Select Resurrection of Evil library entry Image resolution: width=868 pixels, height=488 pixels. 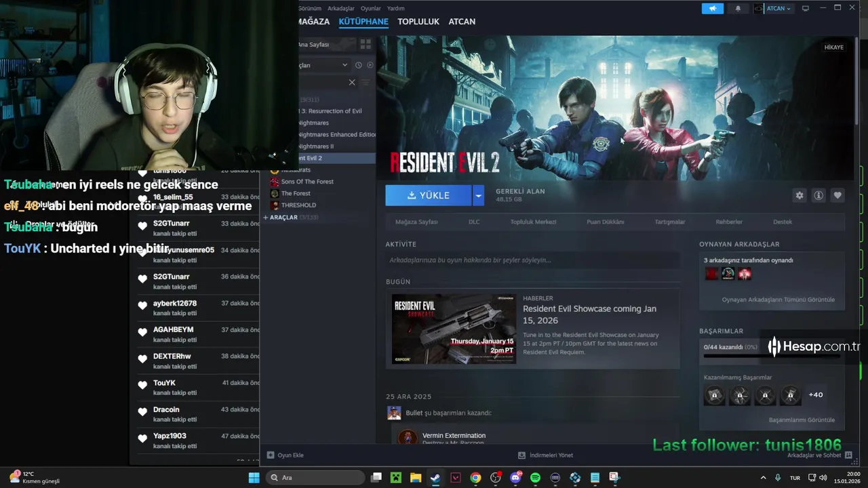pos(331,111)
